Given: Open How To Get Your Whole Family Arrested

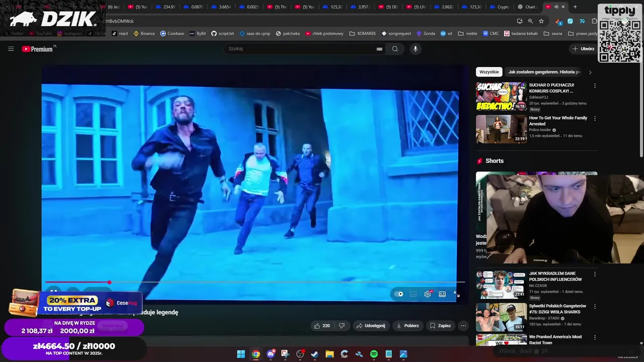Looking at the screenshot, I should click(x=558, y=121).
